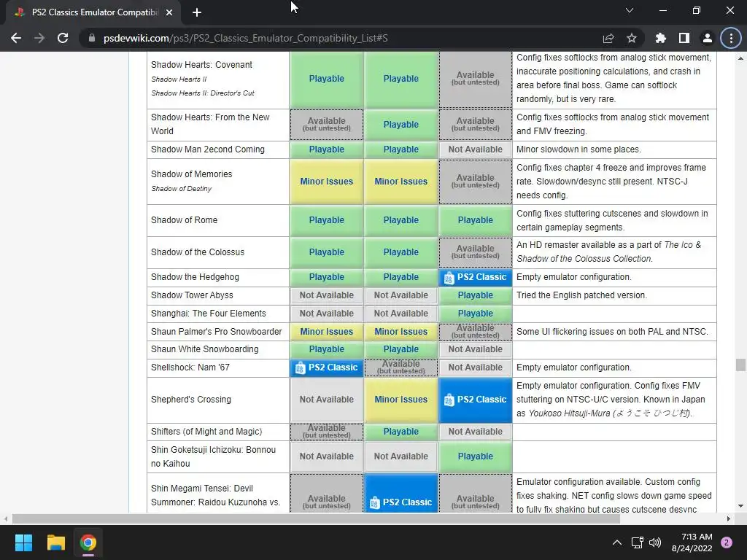Viewport: 747px width, 560px height.
Task: Go forward to next page
Action: [x=39, y=38]
